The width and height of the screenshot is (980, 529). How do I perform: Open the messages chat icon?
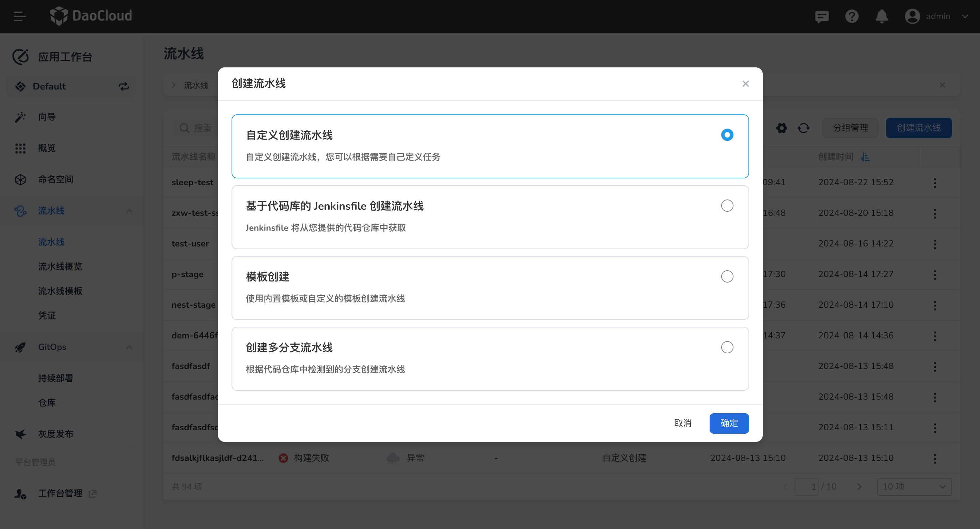pos(822,16)
